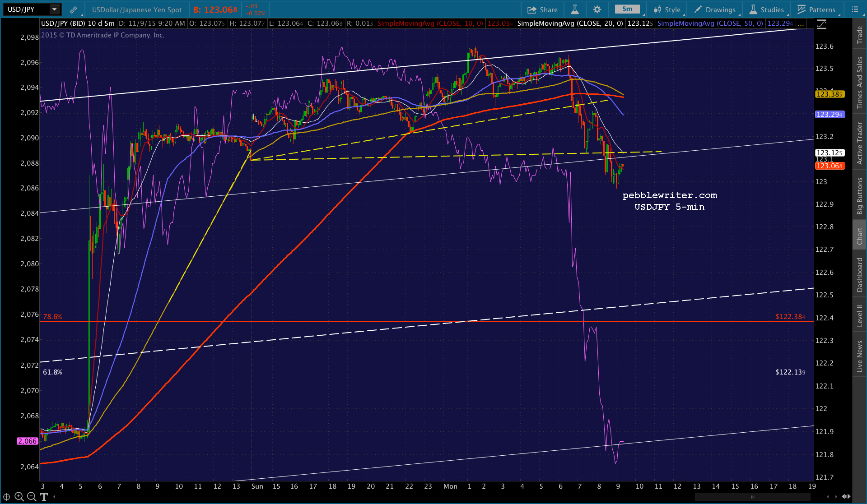This screenshot has height=504, width=867.
Task: Select the text annotation T tool
Action: coord(44,497)
